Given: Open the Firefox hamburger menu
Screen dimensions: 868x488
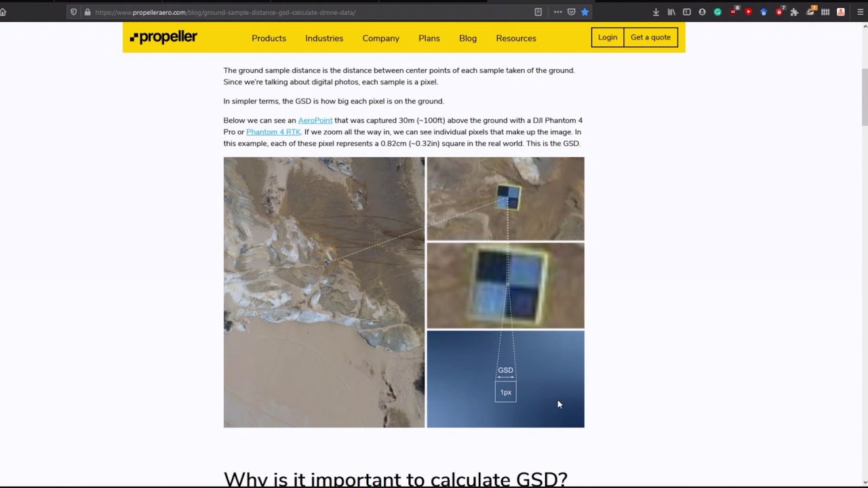Looking at the screenshot, I should click(x=861, y=12).
